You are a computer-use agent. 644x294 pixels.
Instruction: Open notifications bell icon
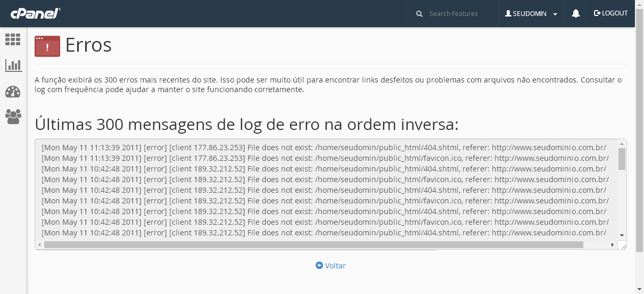pos(575,13)
